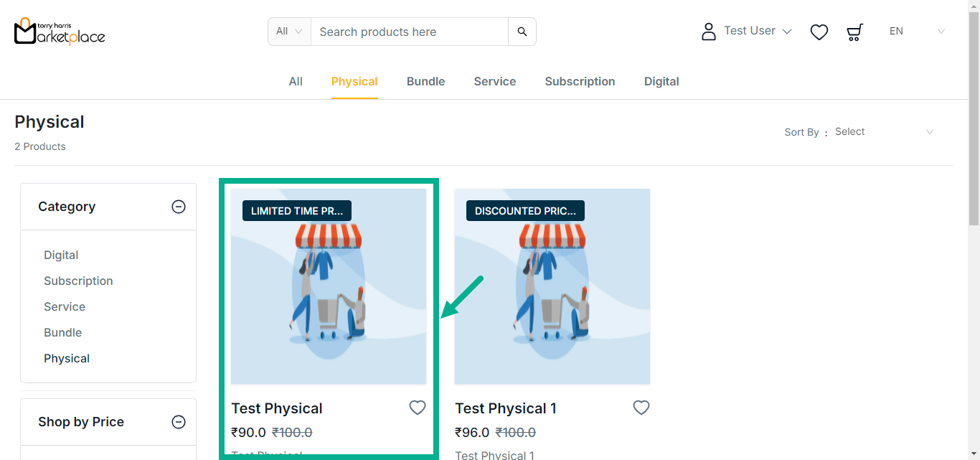Open the Test Physical product thumbnail
Image resolution: width=980 pixels, height=460 pixels.
click(x=329, y=287)
